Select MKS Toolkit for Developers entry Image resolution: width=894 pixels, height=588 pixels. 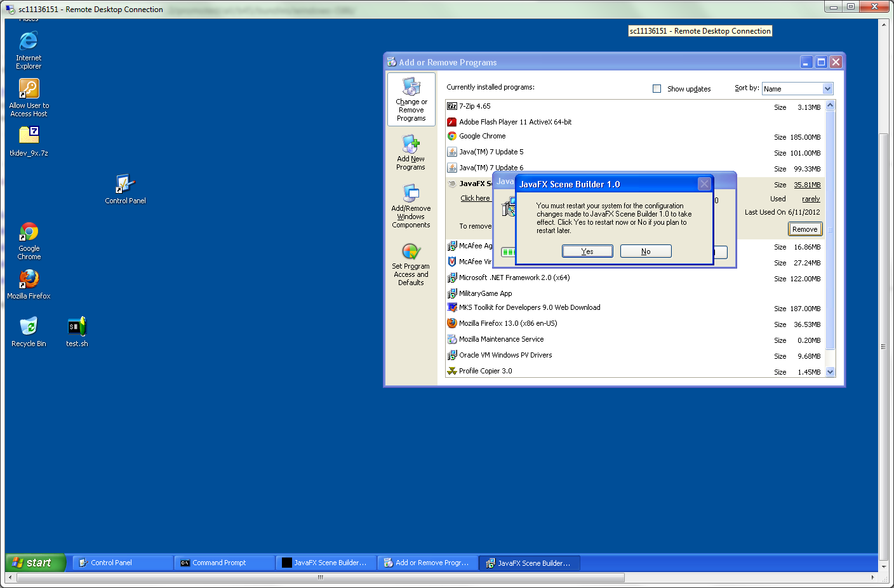tap(530, 307)
